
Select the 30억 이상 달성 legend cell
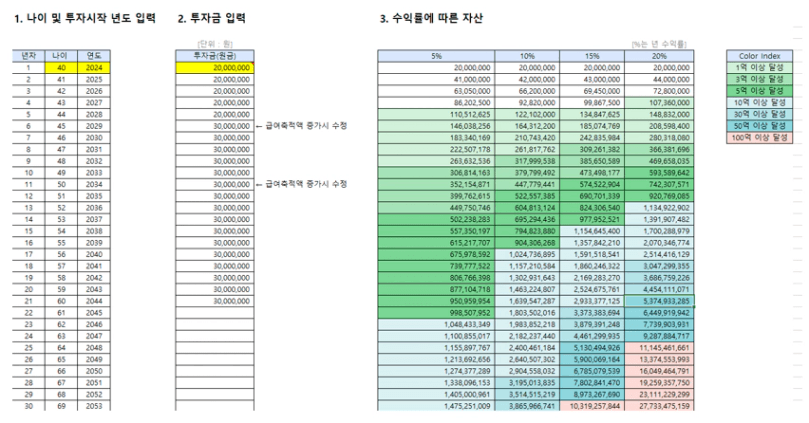pos(759,114)
